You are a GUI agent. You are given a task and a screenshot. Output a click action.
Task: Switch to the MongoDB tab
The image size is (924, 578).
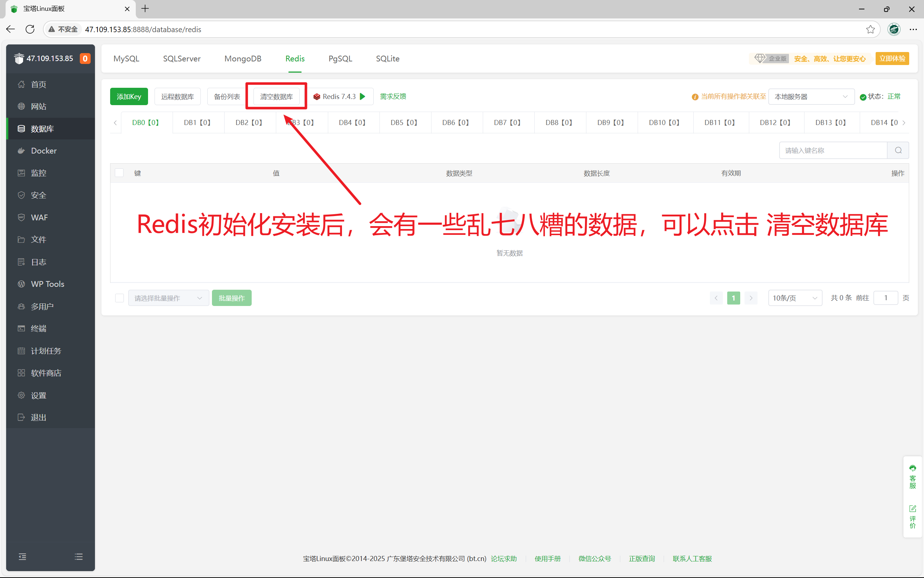[243, 59]
